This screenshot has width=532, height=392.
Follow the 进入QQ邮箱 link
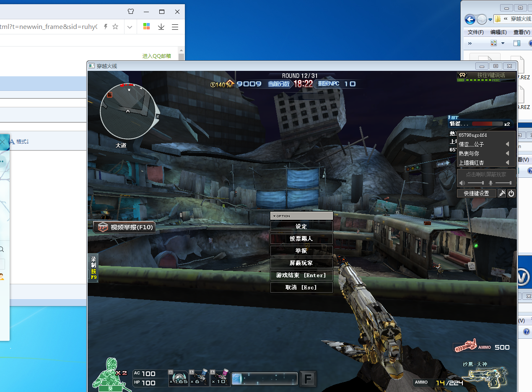click(156, 56)
